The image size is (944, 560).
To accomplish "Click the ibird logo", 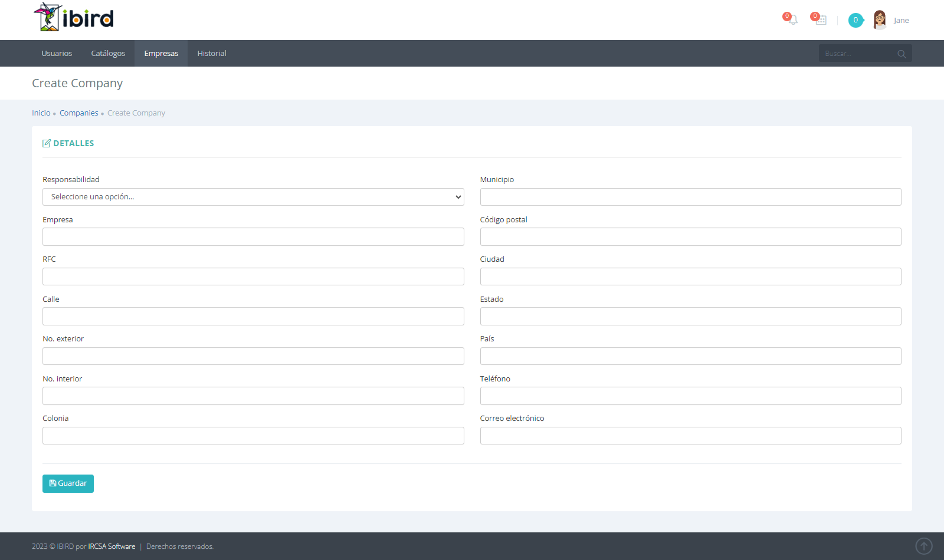I will pos(74,17).
